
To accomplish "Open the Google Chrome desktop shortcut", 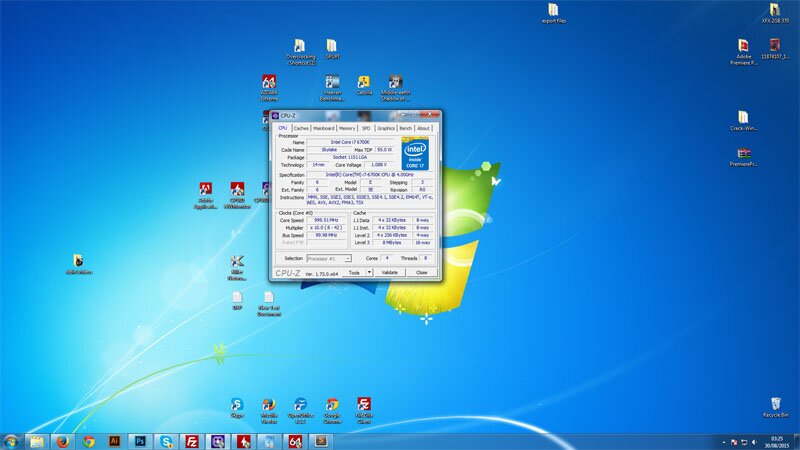I will pyautogui.click(x=332, y=411).
